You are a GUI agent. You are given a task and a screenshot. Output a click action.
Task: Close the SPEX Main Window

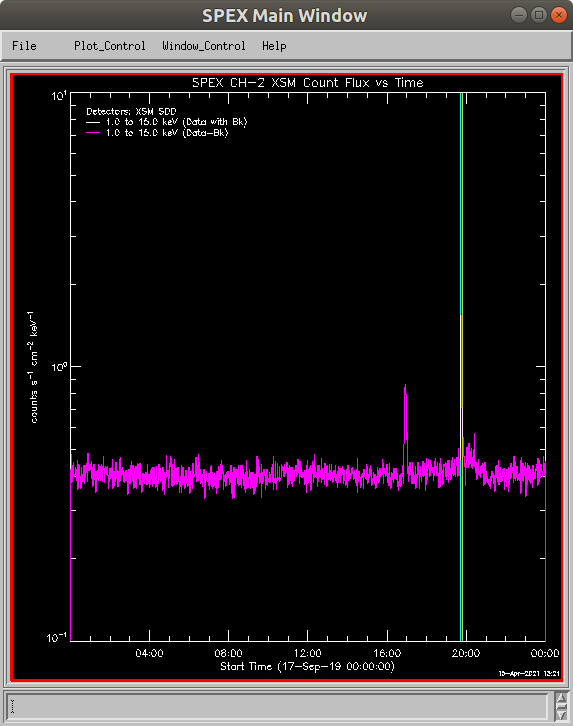point(559,15)
